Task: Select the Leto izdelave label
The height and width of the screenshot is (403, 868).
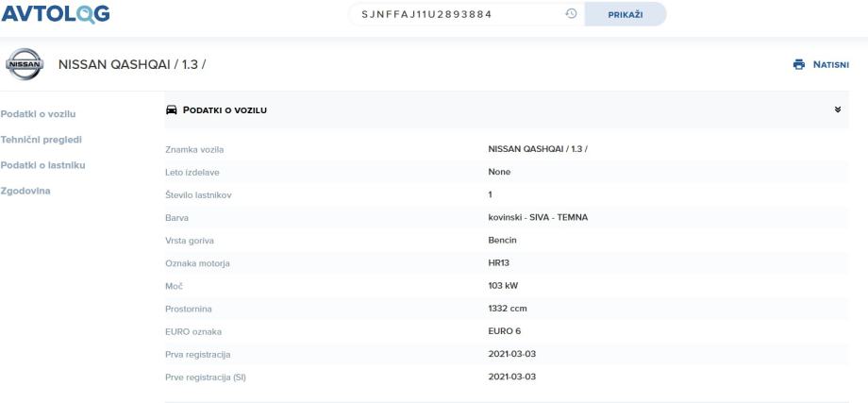Action: tap(192, 172)
